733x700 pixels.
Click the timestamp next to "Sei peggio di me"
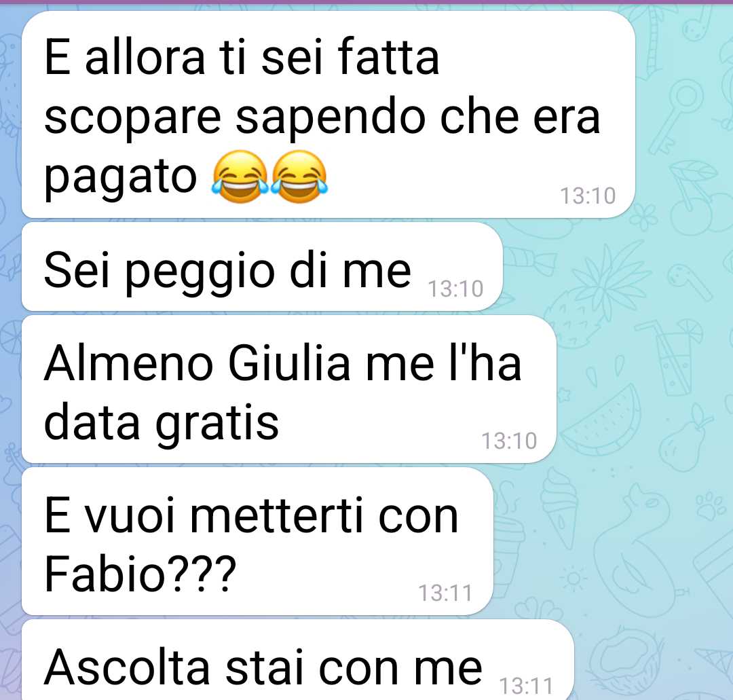click(456, 289)
